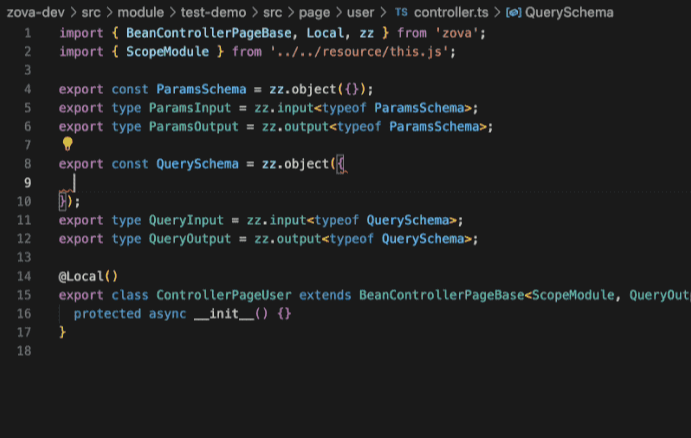
Task: Expand the module breadcrumb folder
Action: pos(145,13)
